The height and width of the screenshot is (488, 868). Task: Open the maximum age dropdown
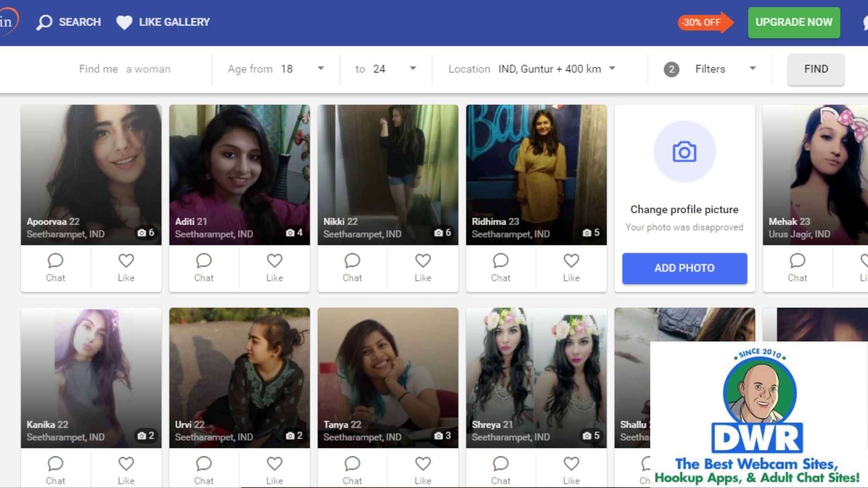[413, 69]
